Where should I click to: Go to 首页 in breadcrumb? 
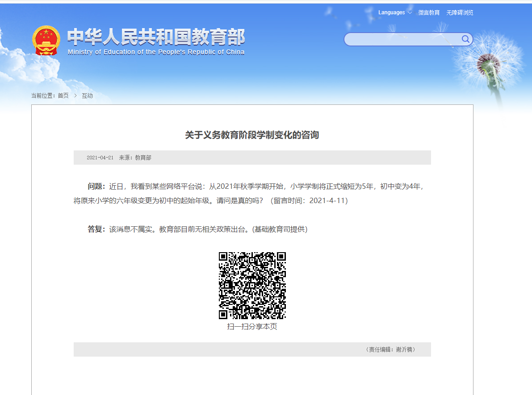[x=63, y=96]
